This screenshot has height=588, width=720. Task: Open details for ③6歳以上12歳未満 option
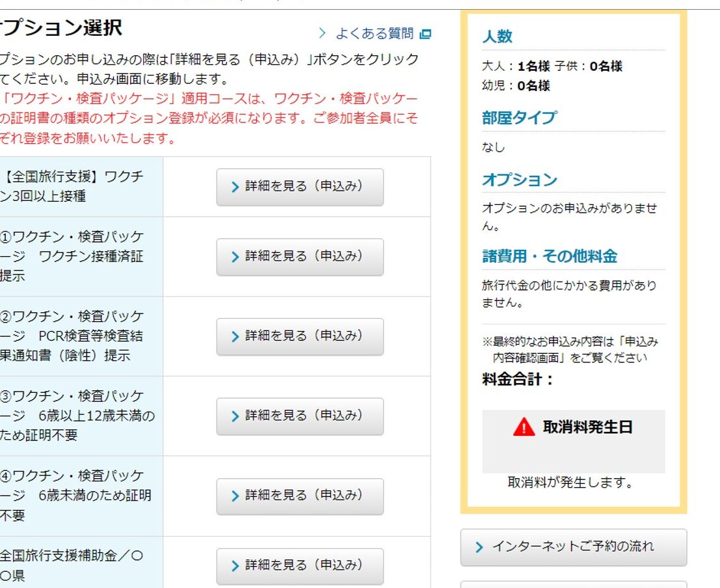(x=300, y=416)
